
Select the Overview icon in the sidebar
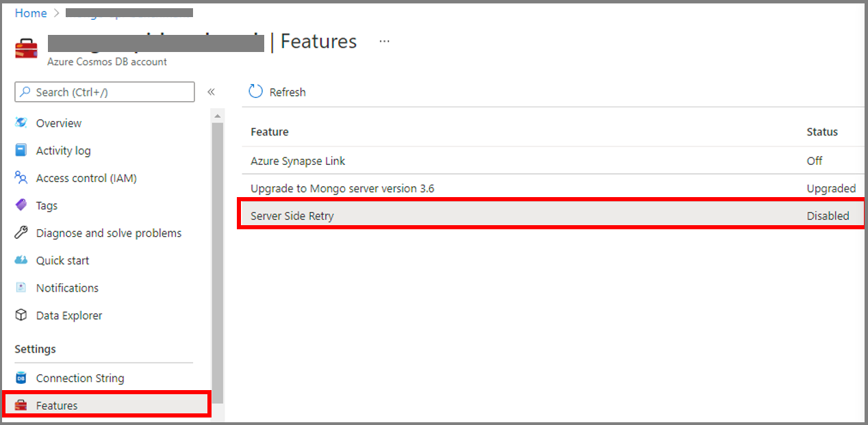tap(23, 123)
